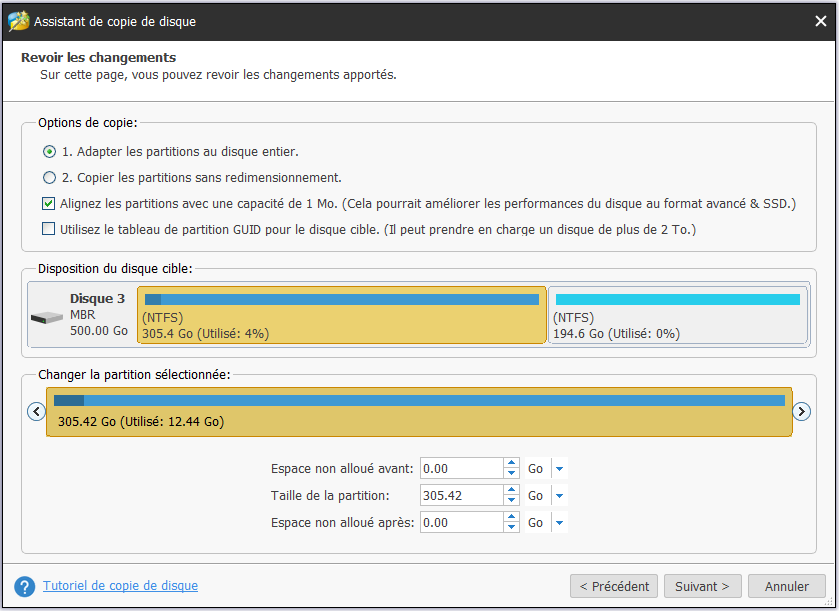Open Tutoriel de copie de disque link
The width and height of the screenshot is (839, 611).
[120, 586]
